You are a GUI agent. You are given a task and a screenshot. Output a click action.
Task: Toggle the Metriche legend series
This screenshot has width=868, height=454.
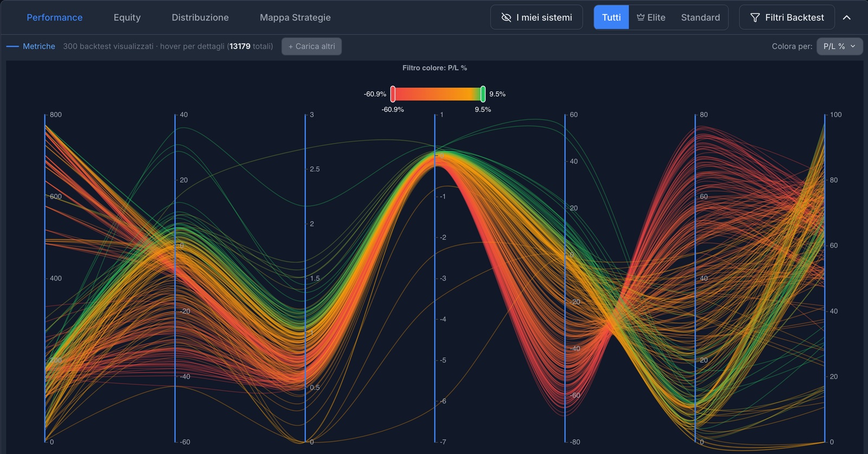tap(31, 46)
